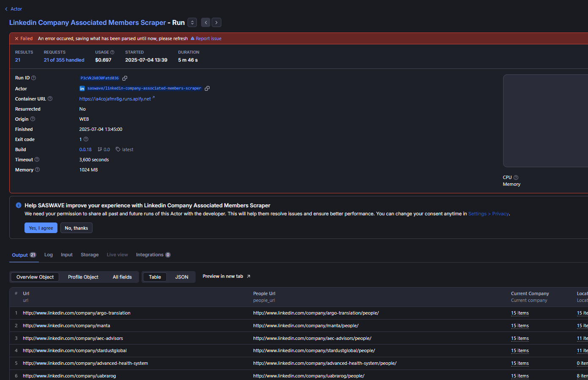Click aec-advisors people URL cell

coord(312,338)
